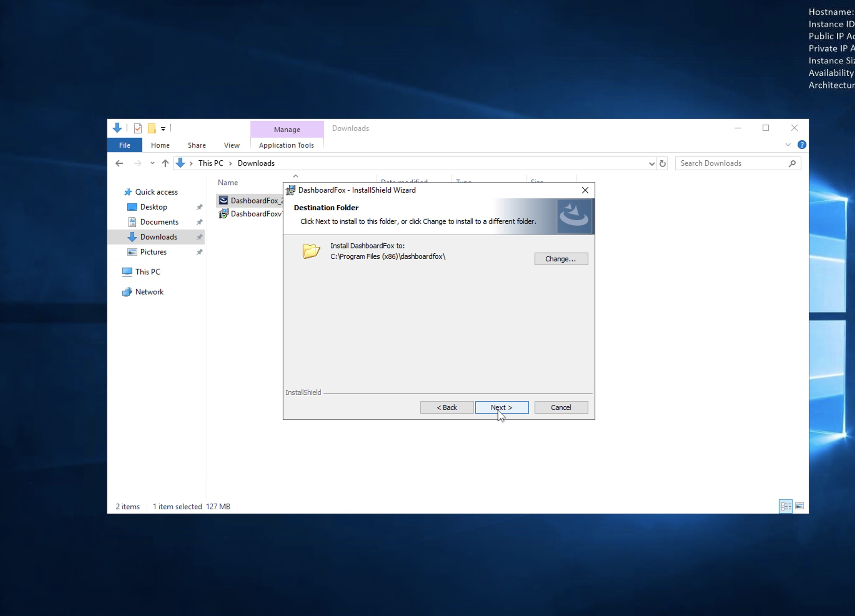
Task: Click the address bar folder arrow icon
Action: pyautogui.click(x=180, y=163)
